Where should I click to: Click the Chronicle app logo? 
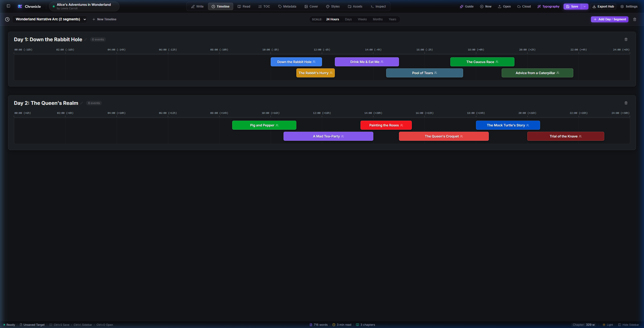coord(20,6)
